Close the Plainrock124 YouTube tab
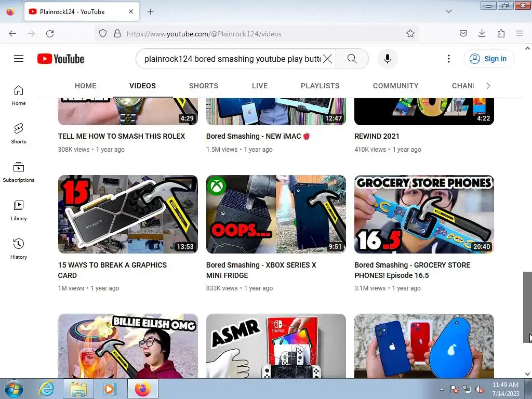This screenshot has width=532, height=399. (131, 11)
